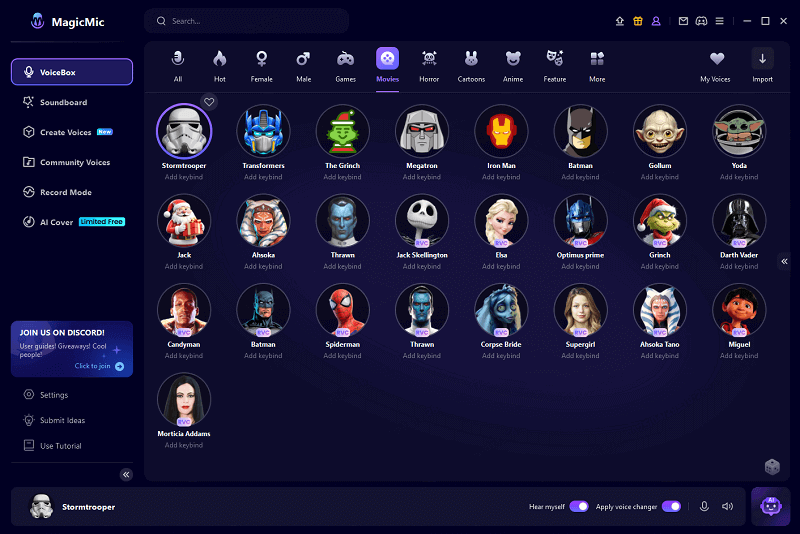Screen dimensions: 800x534
Task: Click to join the Discord banner
Action: [99, 366]
